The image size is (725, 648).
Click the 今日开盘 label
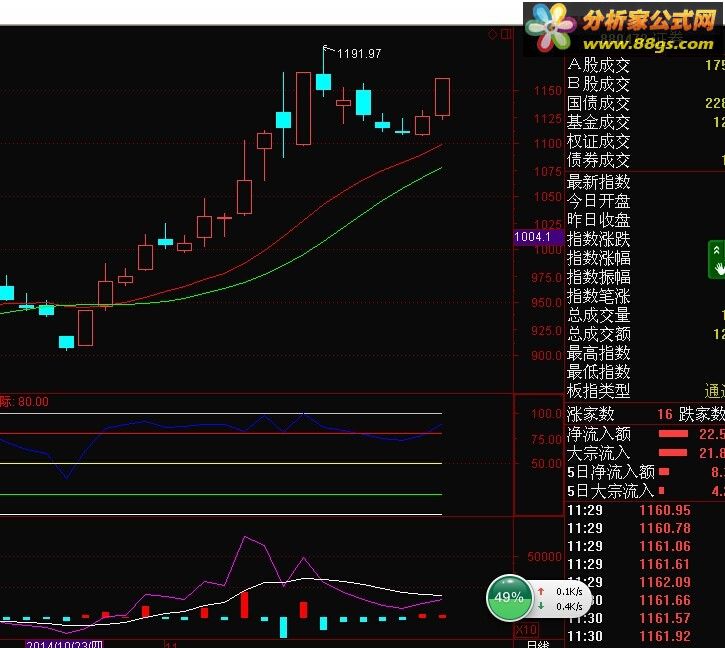(x=598, y=201)
